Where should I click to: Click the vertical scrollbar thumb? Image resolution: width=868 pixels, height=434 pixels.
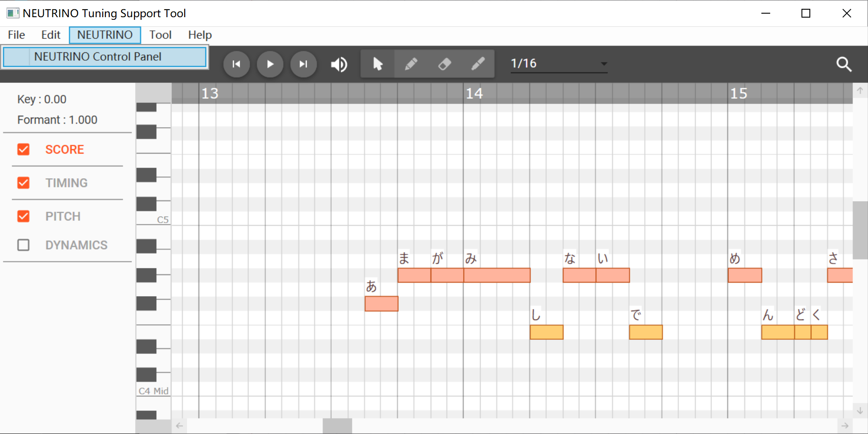click(860, 230)
